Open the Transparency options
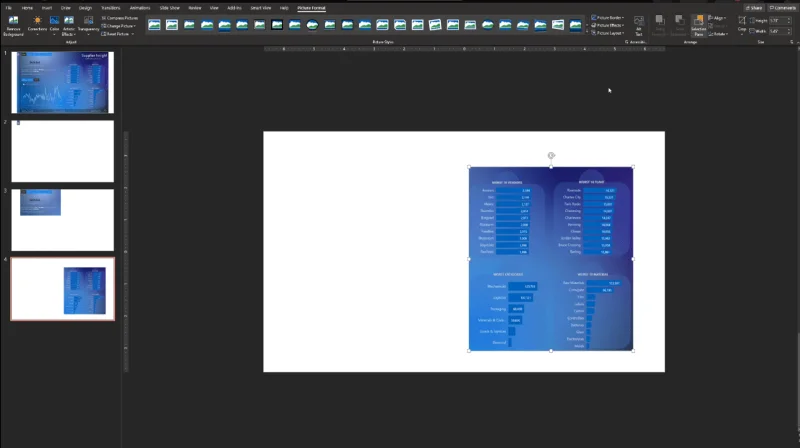This screenshot has height=448, width=800. click(88, 26)
